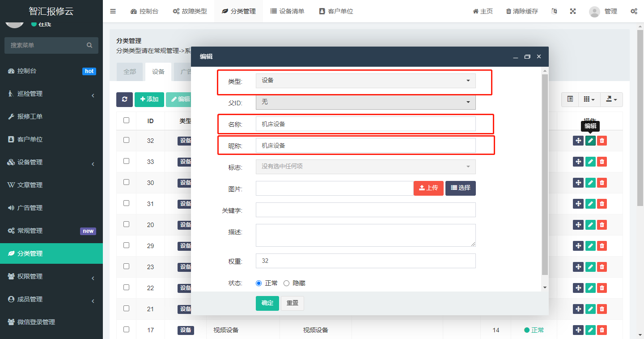Click 确定 to submit the edit form

tap(267, 303)
